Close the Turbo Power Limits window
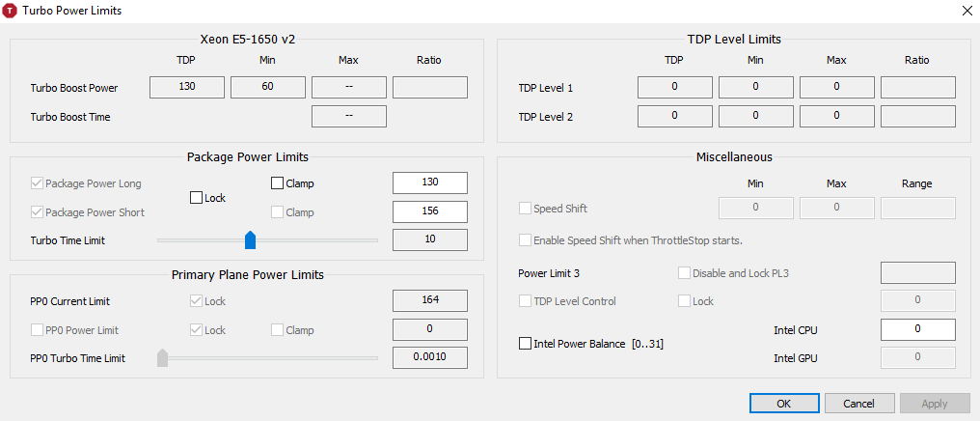980x421 pixels. (966, 10)
